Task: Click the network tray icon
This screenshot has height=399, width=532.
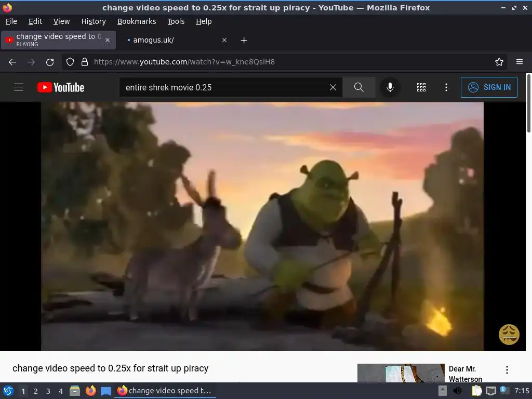Action: 490,391
